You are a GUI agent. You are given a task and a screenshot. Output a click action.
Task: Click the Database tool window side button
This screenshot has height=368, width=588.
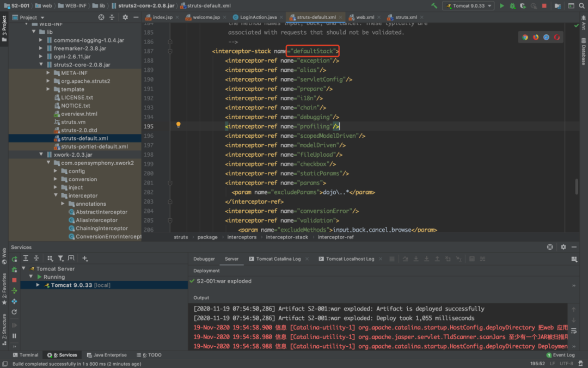[x=584, y=52]
